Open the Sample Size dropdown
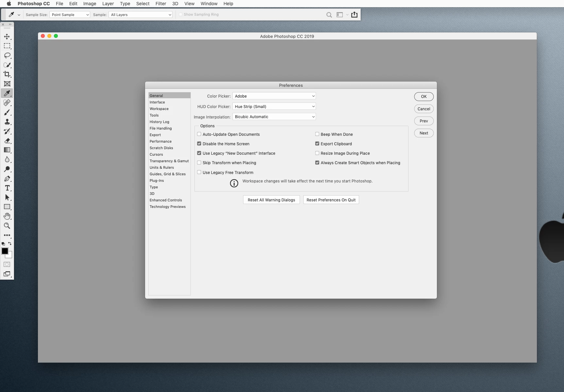 (x=70, y=15)
